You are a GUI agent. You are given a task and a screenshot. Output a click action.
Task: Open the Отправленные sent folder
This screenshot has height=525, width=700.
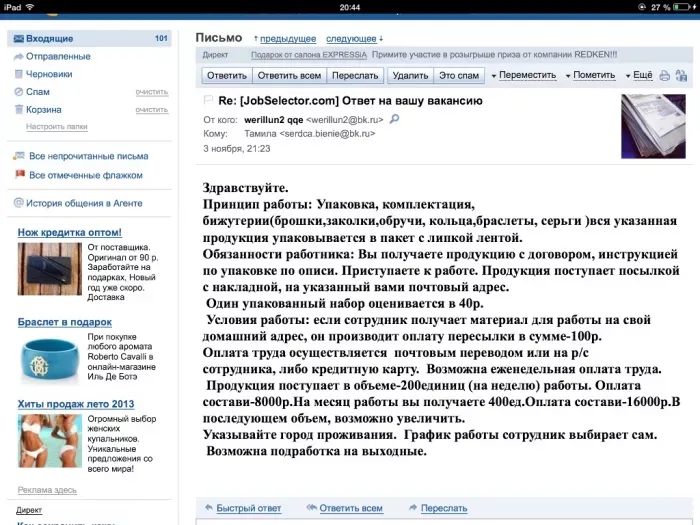click(58, 56)
